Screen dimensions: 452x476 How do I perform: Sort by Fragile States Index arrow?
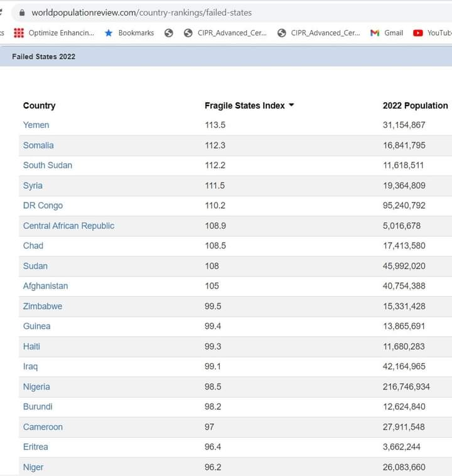[291, 105]
